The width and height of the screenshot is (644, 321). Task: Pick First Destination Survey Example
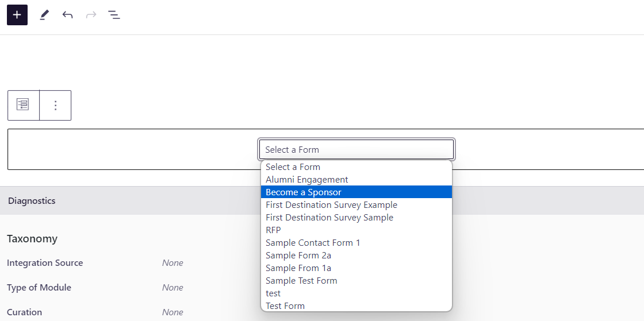pos(331,205)
